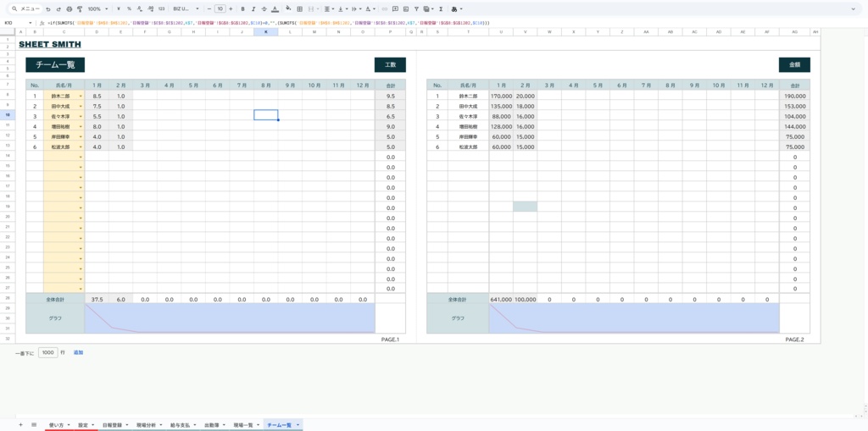This screenshot has width=868, height=431.
Task: Open dropdown in 佐々木淳 name cell
Action: click(x=81, y=116)
